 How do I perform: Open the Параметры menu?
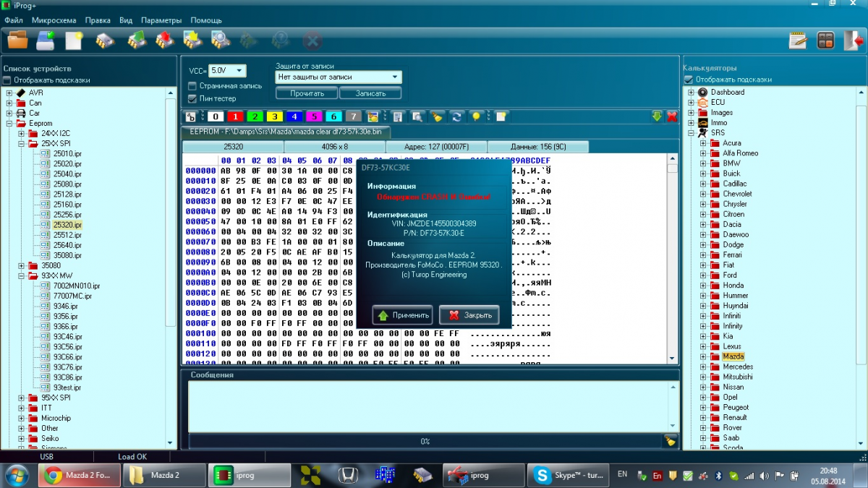coord(162,20)
